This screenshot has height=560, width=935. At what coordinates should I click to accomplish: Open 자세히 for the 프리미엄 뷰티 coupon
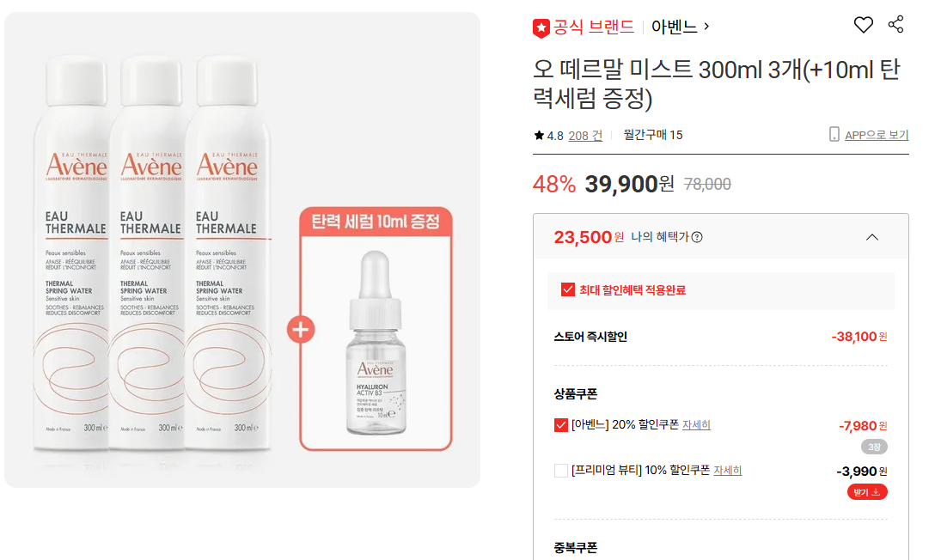click(x=728, y=471)
